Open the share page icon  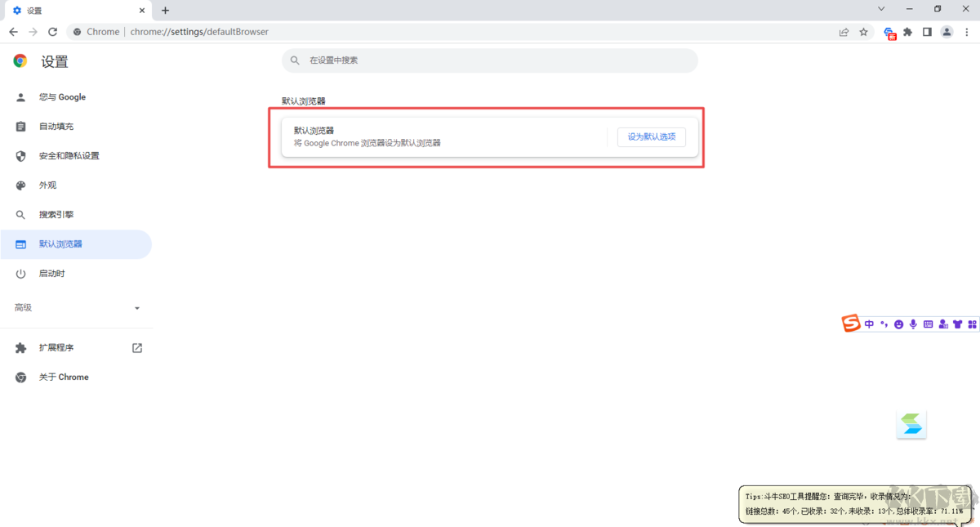tap(844, 32)
